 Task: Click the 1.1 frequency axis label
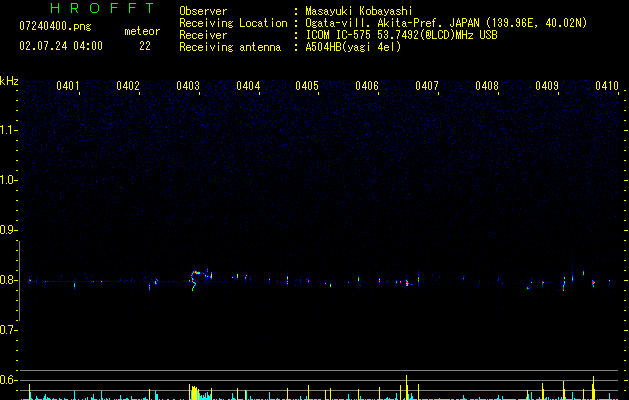pos(8,130)
